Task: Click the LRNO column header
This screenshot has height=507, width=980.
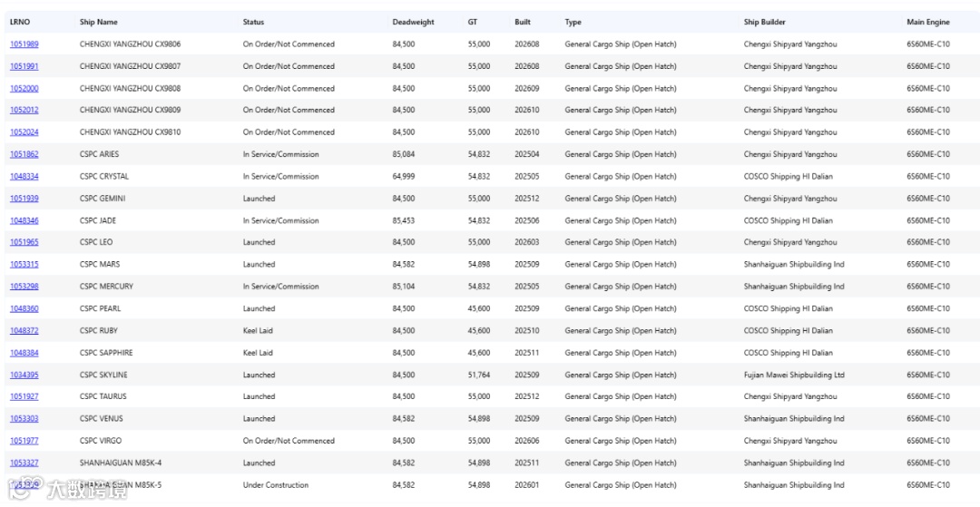Action: click(20, 22)
